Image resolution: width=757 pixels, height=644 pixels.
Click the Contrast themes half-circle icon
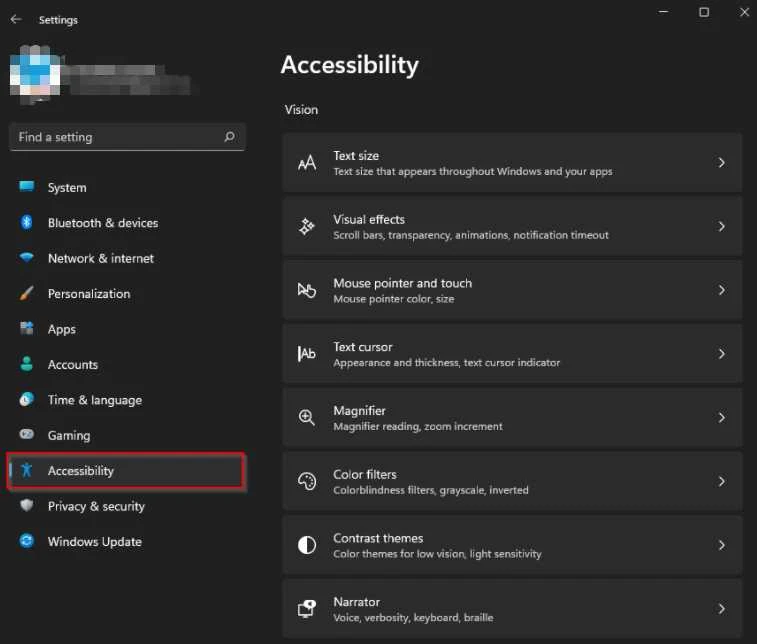coord(307,545)
